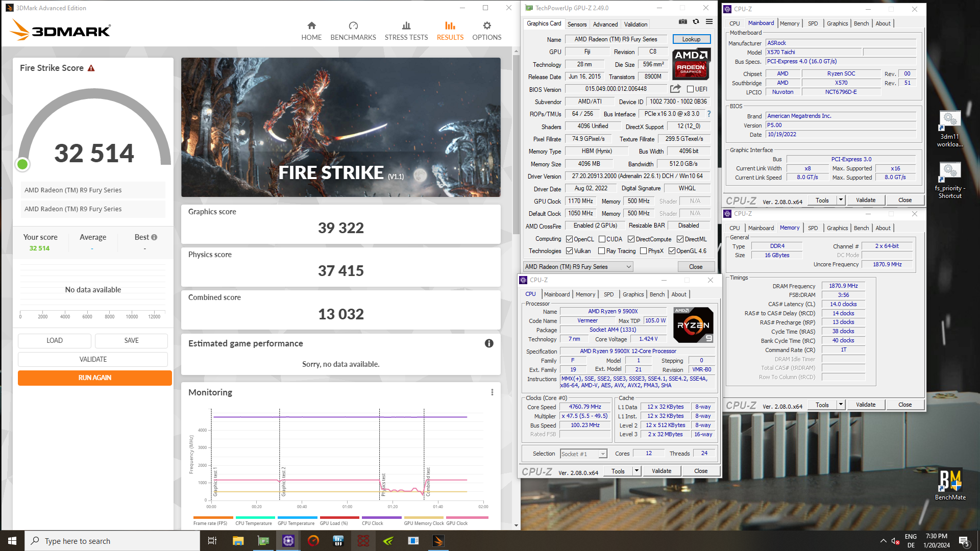Click GPU-Z BIOS share/export icon

tap(675, 89)
